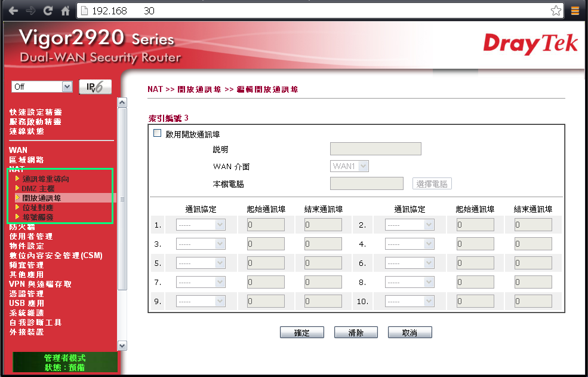Click into the 說明 text field
The width and height of the screenshot is (588, 377).
[375, 149]
